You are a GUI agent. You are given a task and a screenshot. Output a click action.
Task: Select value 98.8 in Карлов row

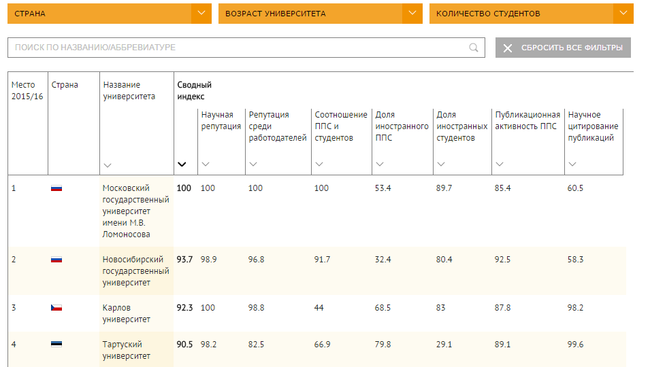[x=256, y=308]
